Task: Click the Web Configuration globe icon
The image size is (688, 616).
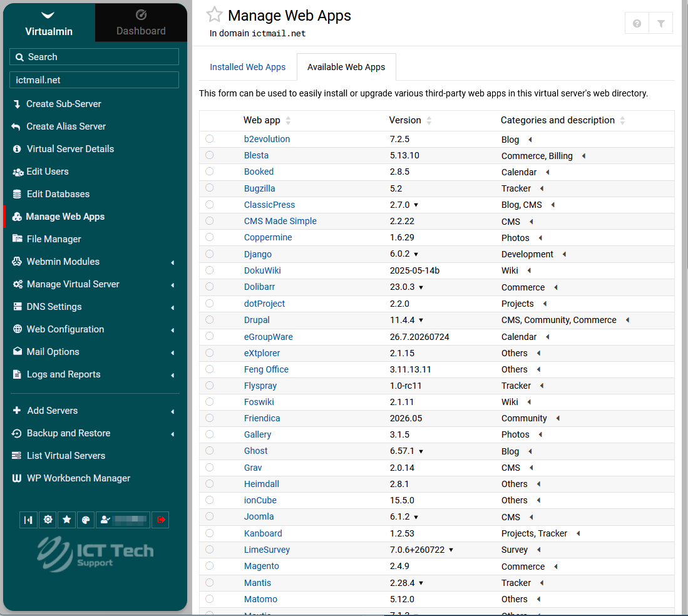Action: tap(17, 329)
